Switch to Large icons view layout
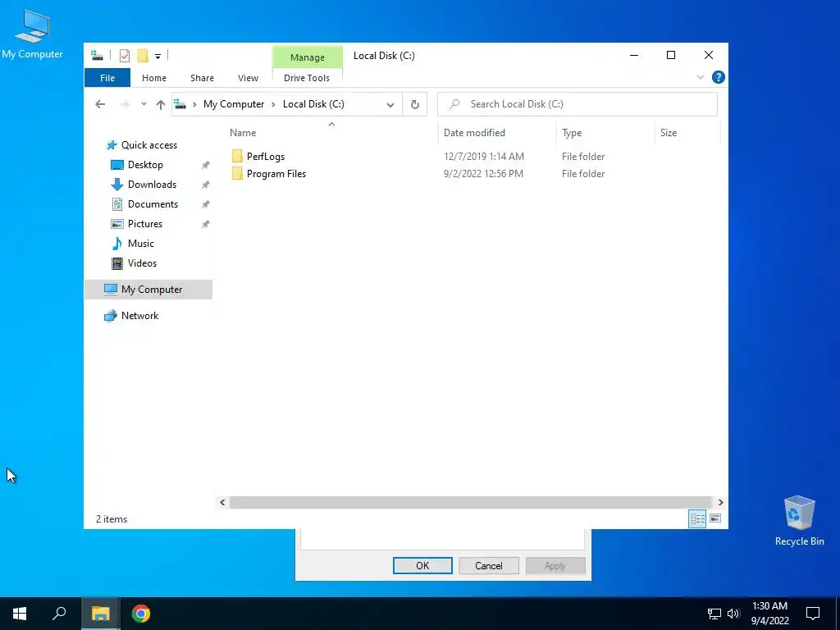Screen dimensions: 840x630 point(714,518)
